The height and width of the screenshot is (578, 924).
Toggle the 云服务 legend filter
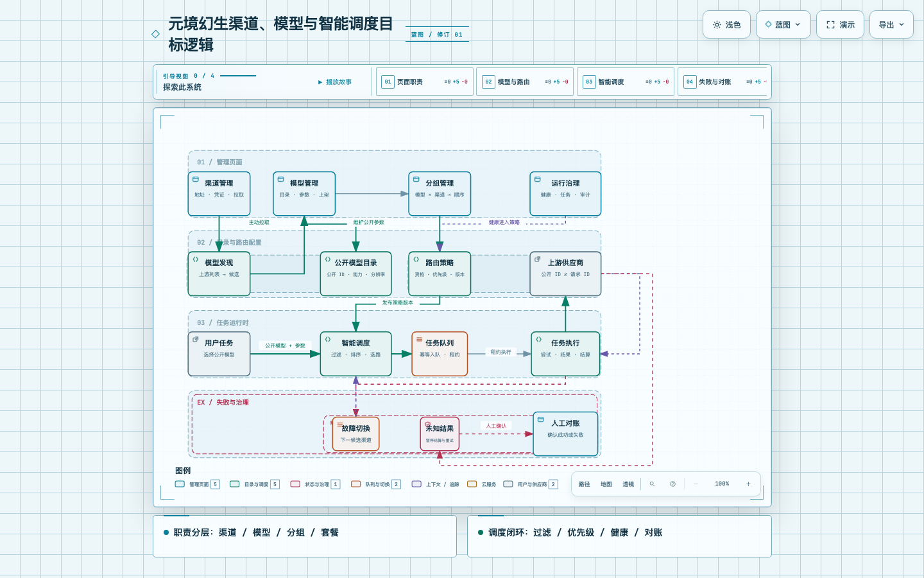[x=482, y=484]
